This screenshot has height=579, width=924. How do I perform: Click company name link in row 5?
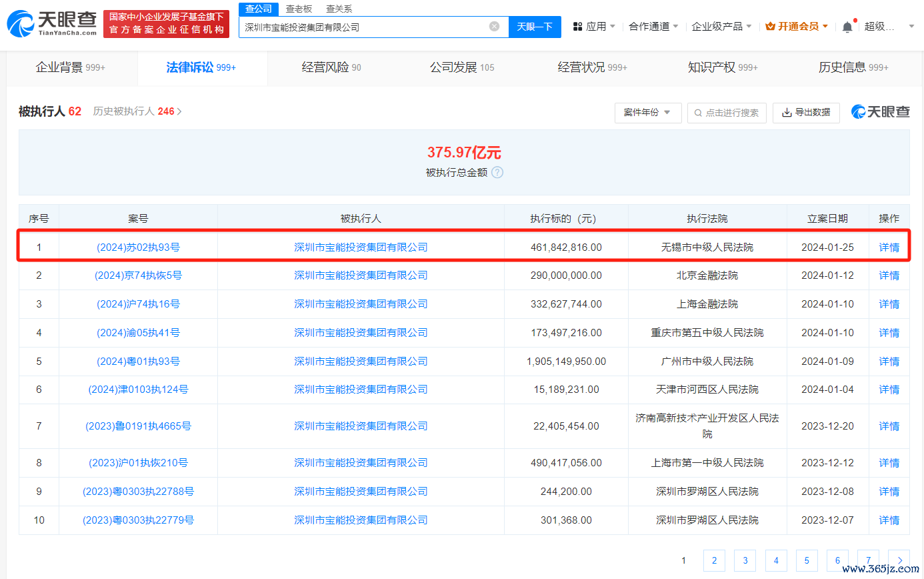pos(361,362)
